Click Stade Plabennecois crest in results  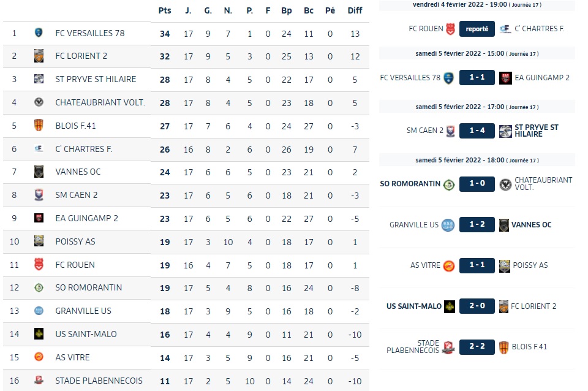448,347
